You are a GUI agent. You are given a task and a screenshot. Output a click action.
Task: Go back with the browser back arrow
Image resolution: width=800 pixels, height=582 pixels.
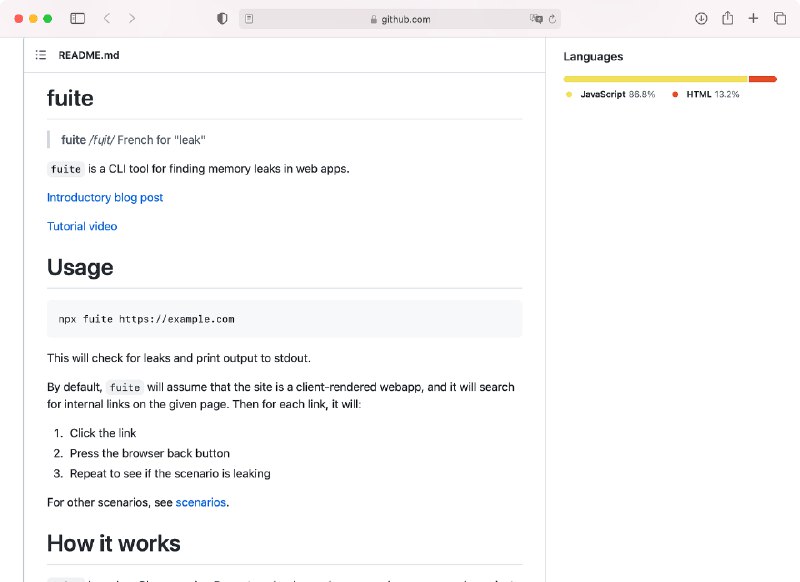click(107, 19)
